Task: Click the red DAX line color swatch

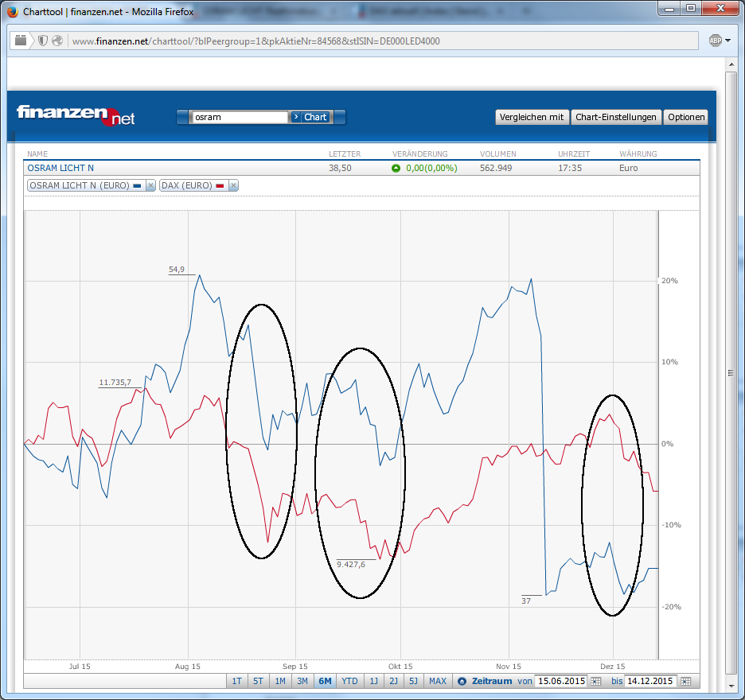Action: 220,186
